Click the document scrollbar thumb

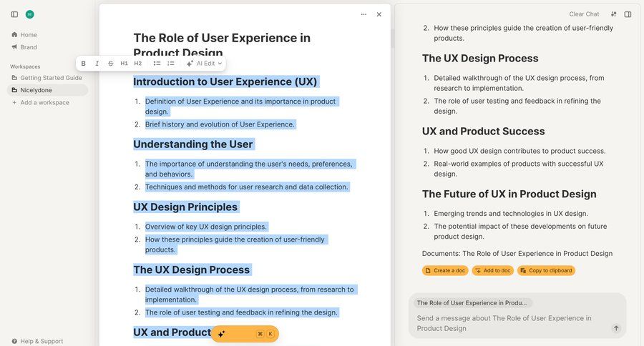[x=392, y=39]
